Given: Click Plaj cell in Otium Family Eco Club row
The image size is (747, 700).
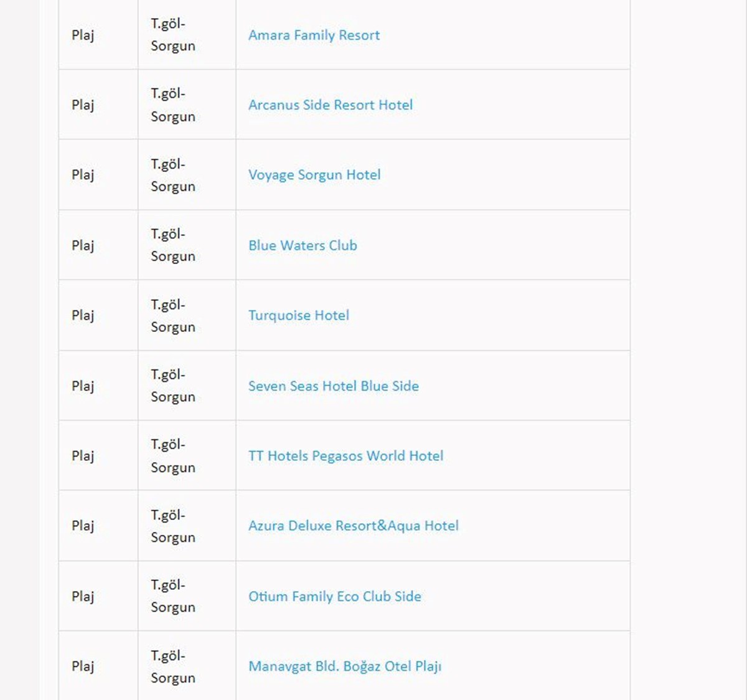Looking at the screenshot, I should click(x=98, y=596).
